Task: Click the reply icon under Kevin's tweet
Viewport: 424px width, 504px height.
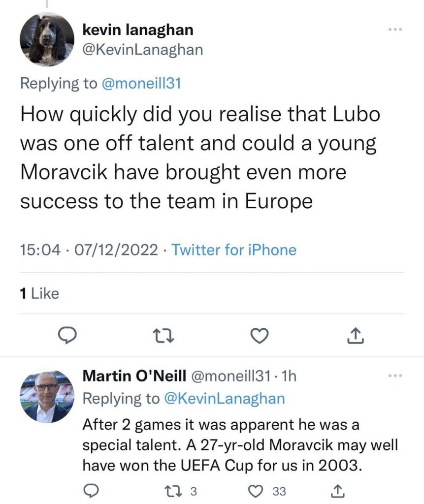Action: tap(66, 335)
